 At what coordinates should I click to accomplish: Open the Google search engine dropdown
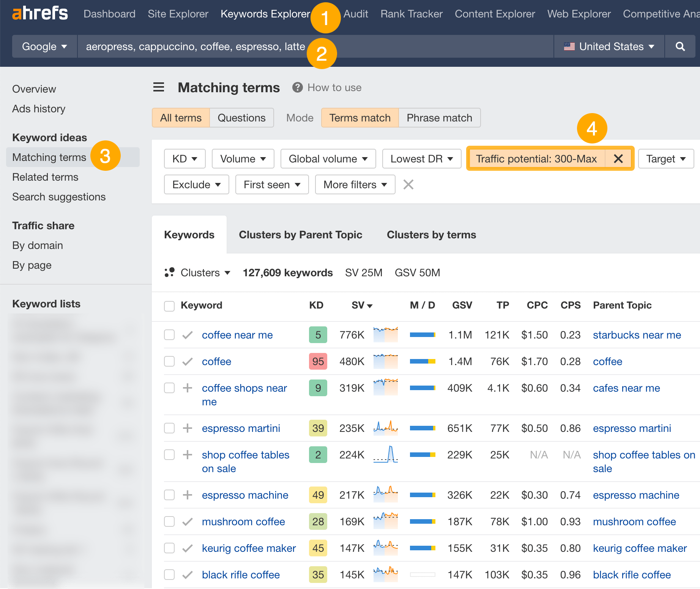coord(44,46)
